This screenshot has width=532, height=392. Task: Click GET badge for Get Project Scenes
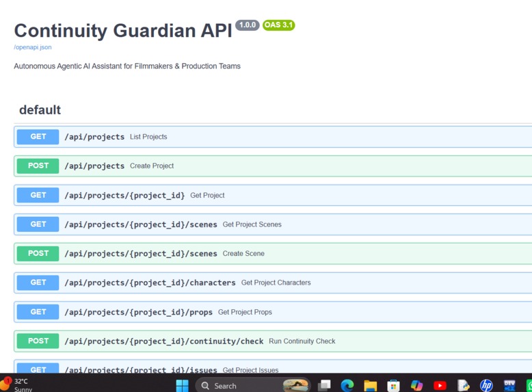click(38, 224)
